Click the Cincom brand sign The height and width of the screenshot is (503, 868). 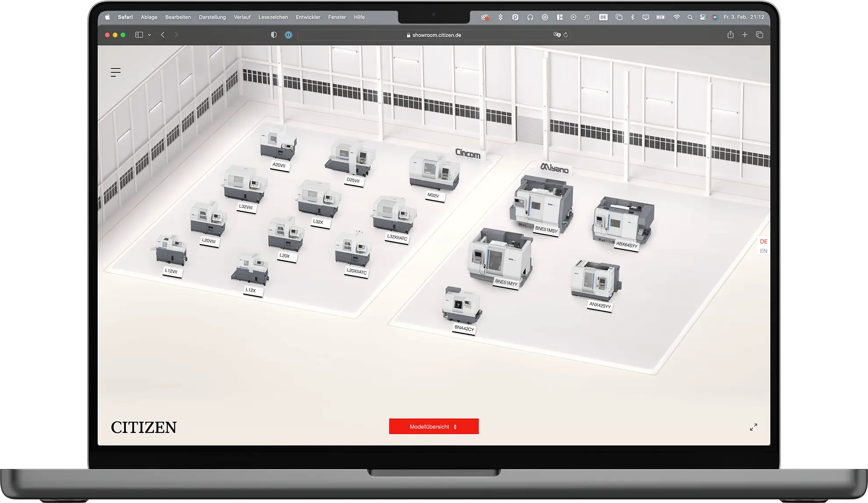coord(468,153)
